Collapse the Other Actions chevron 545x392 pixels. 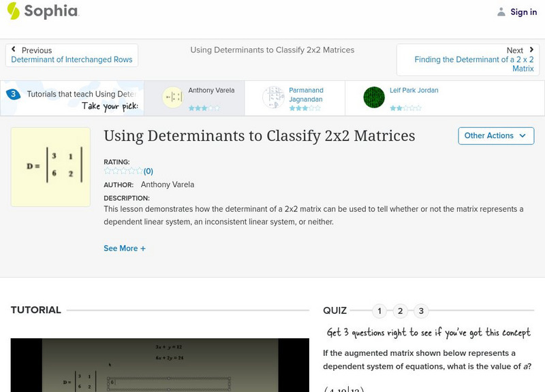tap(524, 136)
